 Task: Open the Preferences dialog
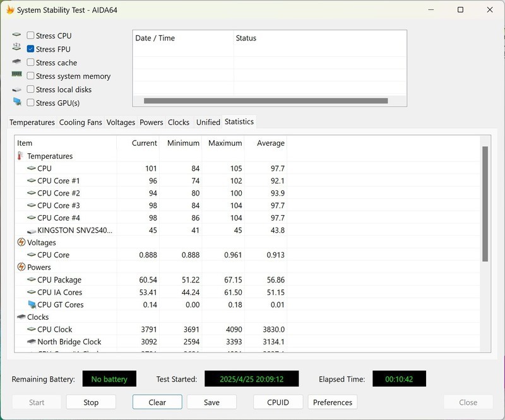pos(332,402)
